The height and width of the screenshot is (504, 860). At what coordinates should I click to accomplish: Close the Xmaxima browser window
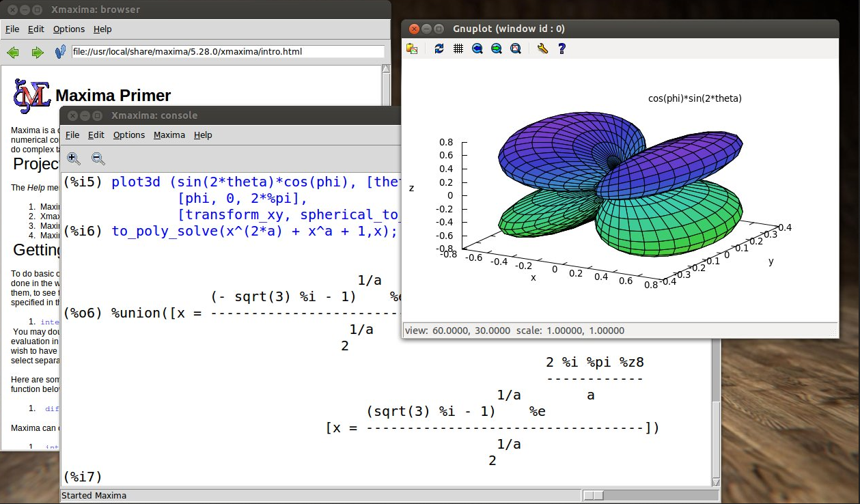pyautogui.click(x=11, y=10)
